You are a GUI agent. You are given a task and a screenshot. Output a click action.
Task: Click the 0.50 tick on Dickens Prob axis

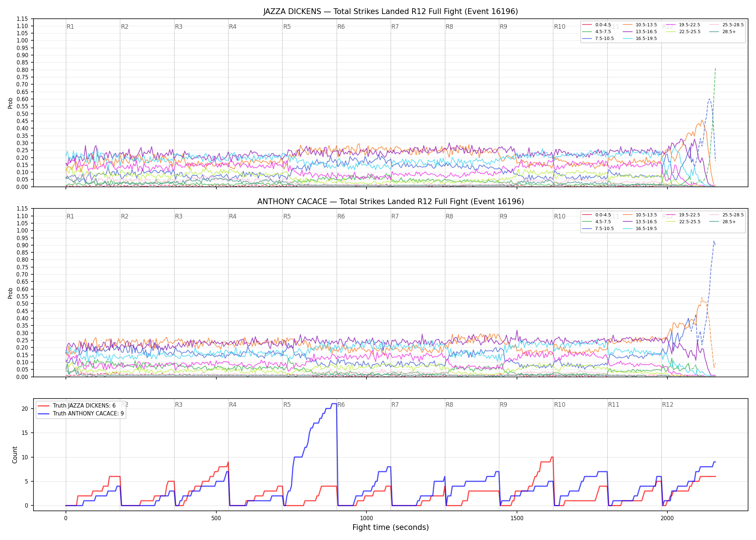tap(22, 114)
